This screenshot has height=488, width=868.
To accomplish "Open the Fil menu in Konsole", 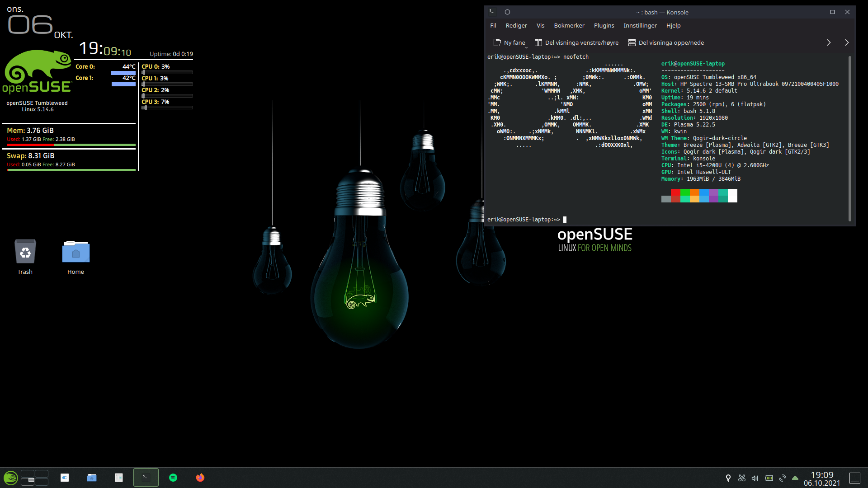I will coord(493,26).
